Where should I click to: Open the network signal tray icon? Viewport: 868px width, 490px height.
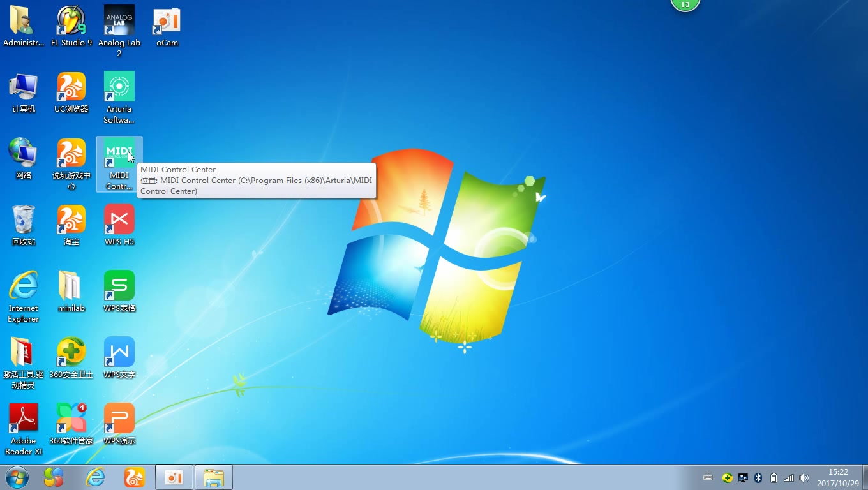point(789,477)
